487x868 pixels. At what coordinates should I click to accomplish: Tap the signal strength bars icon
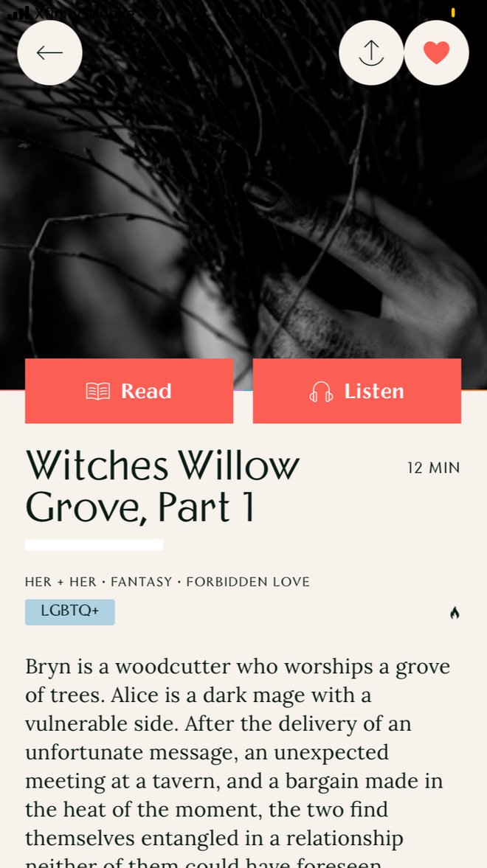pyautogui.click(x=18, y=13)
